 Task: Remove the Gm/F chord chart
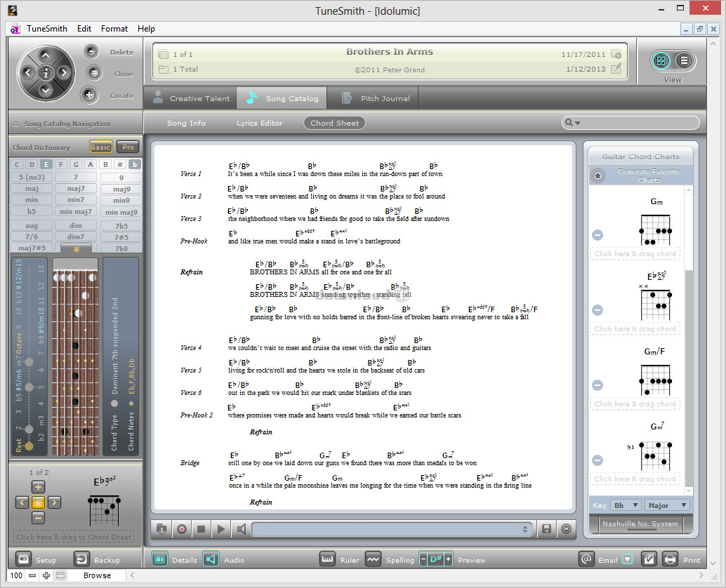[x=598, y=385]
